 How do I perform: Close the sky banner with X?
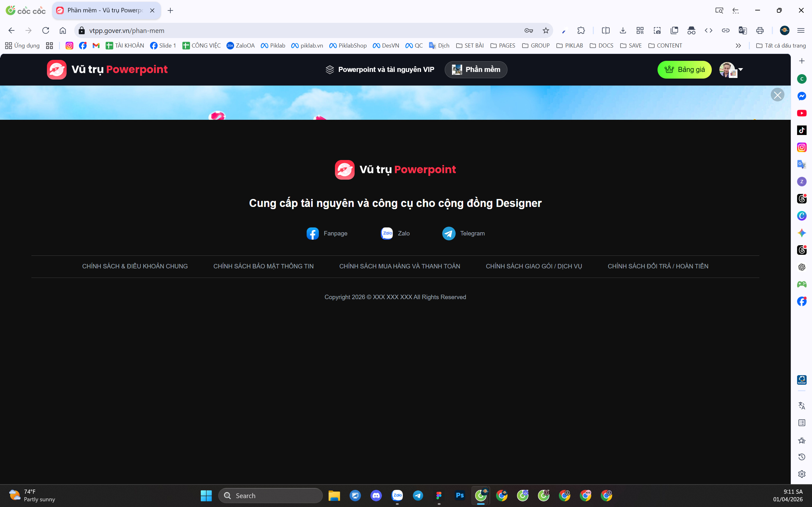click(x=777, y=95)
